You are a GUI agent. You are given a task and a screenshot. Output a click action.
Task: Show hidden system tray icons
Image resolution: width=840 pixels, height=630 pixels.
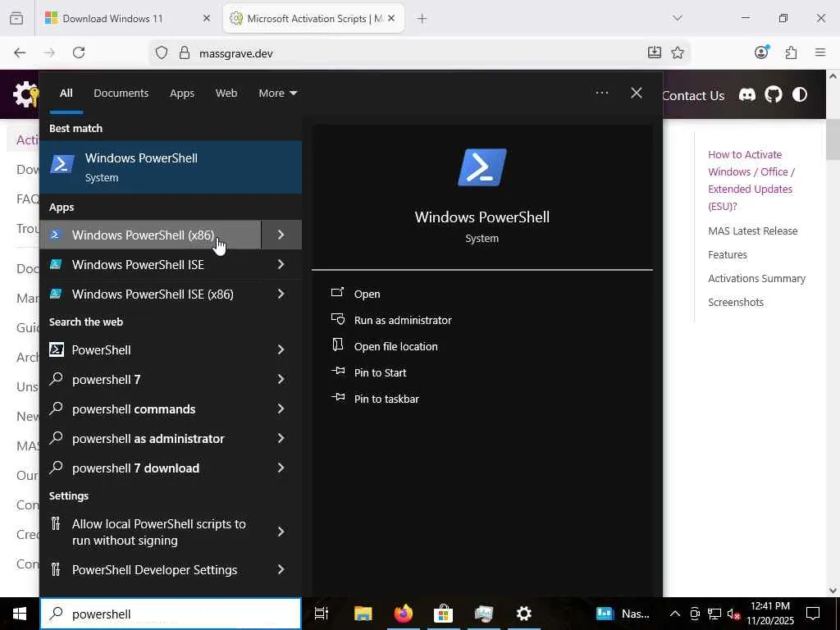coord(675,614)
